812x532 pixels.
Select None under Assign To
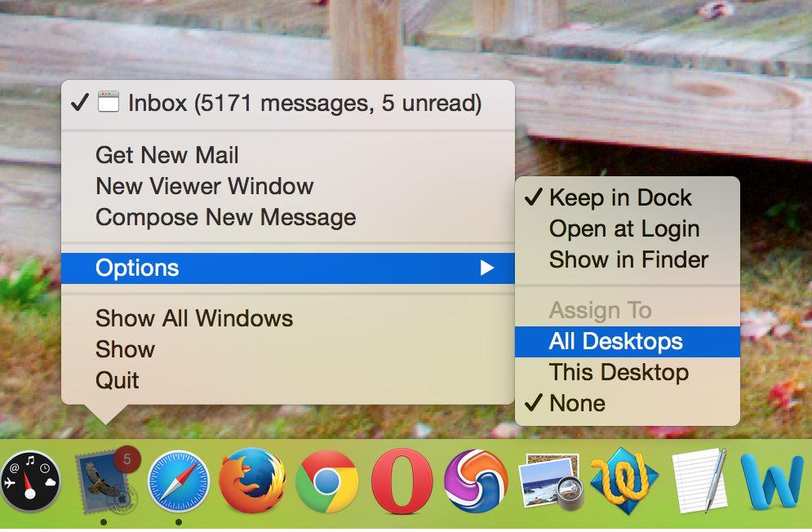pos(627,403)
